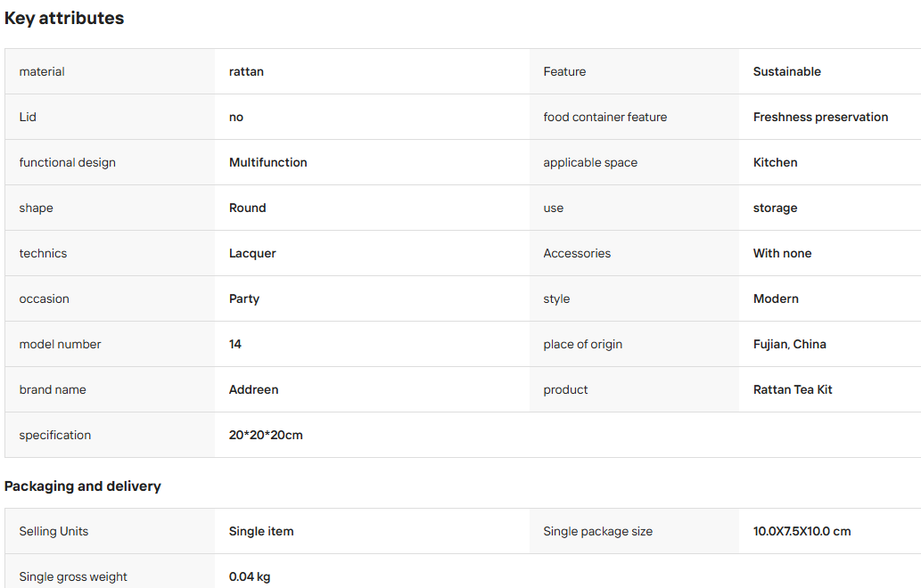Viewport: 921px width, 588px height.
Task: Click the 'Addreen' brand name value
Action: coord(253,389)
